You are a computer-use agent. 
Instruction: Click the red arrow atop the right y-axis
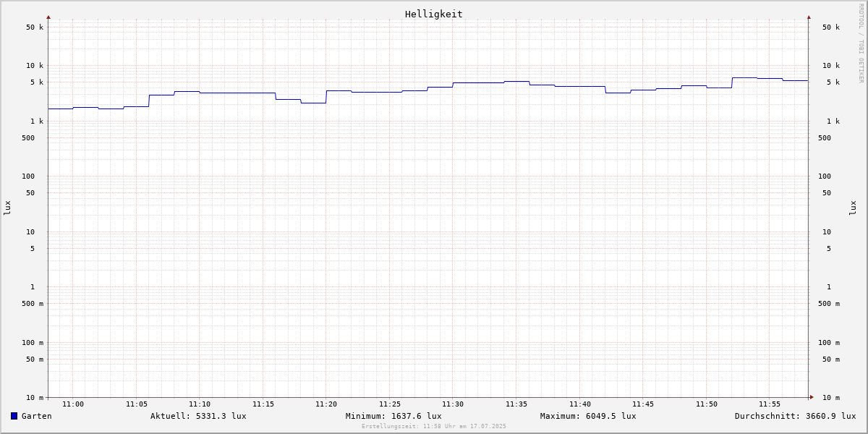809,17
